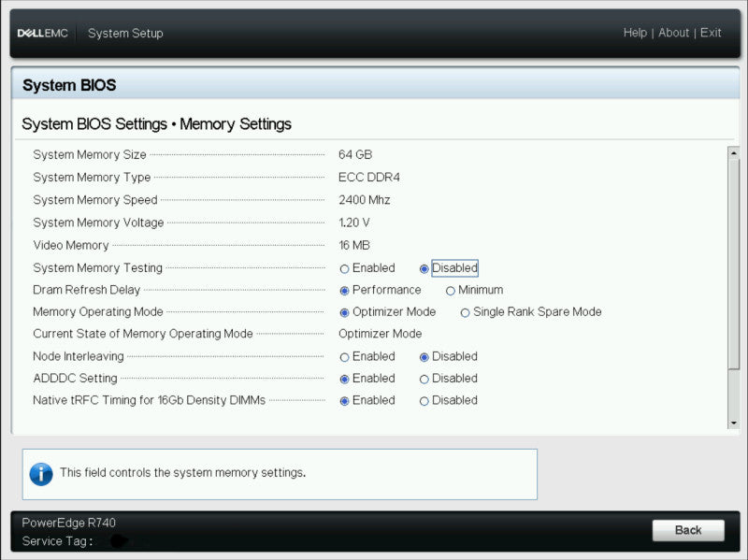Click the System BIOS heading
Image resolution: width=748 pixels, height=560 pixels.
(69, 85)
